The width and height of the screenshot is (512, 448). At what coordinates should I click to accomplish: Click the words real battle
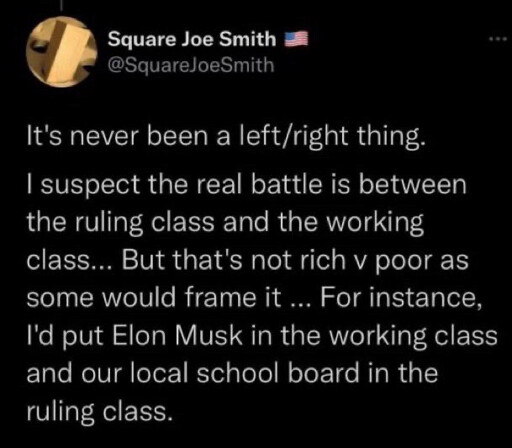(259, 185)
